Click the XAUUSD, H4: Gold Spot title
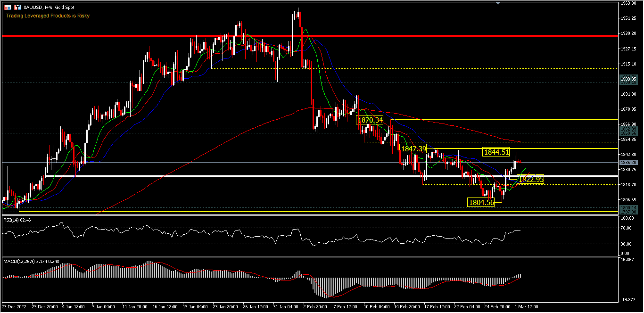This screenshot has height=313, width=644. click(x=50, y=8)
